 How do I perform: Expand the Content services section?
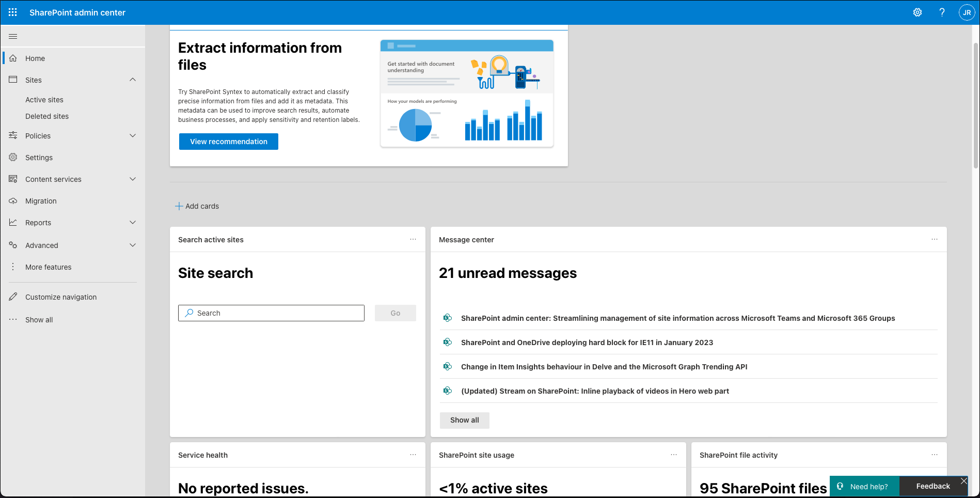133,179
